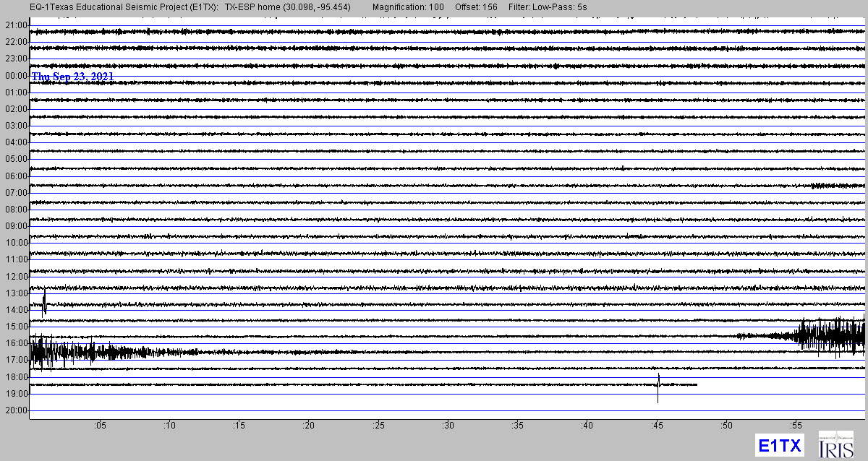Click the :30 minute axis label

pyautogui.click(x=448, y=425)
